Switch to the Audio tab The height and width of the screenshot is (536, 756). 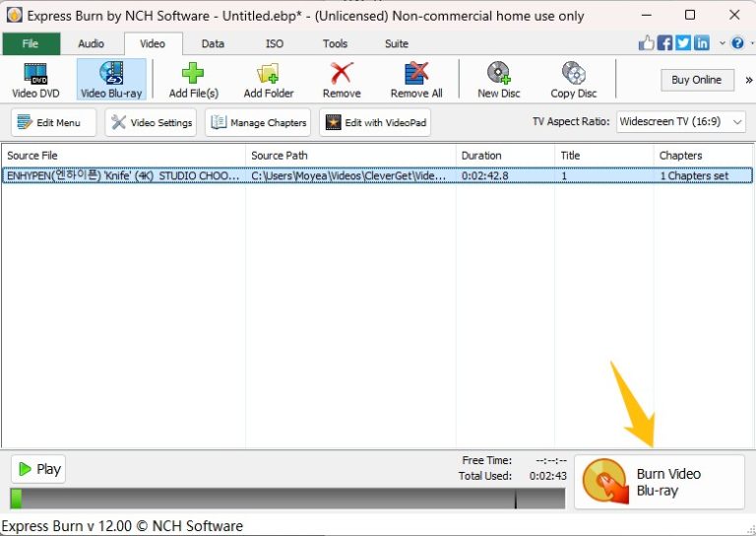tap(92, 43)
